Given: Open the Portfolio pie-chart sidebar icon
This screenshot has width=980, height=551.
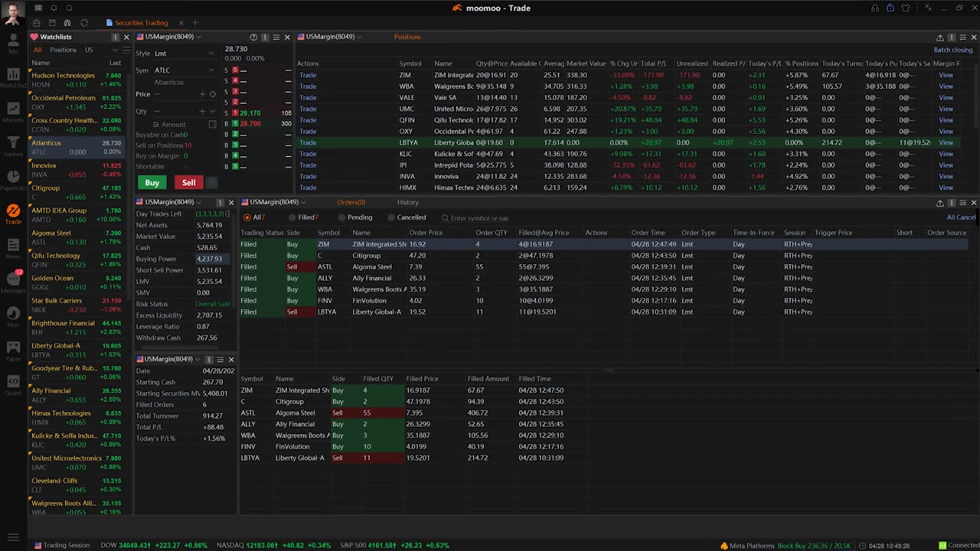Looking at the screenshot, I should point(13,180).
